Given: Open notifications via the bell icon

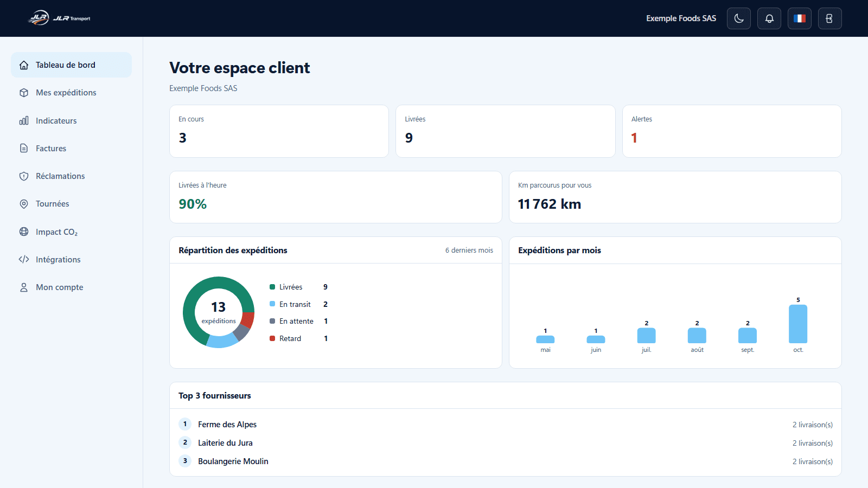Looking at the screenshot, I should (x=769, y=18).
